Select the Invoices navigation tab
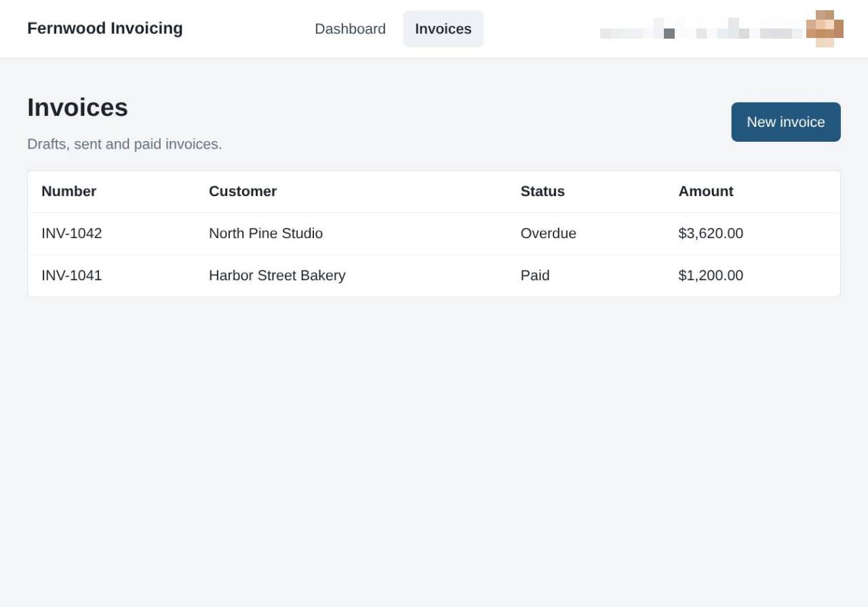The height and width of the screenshot is (607, 868). click(443, 28)
